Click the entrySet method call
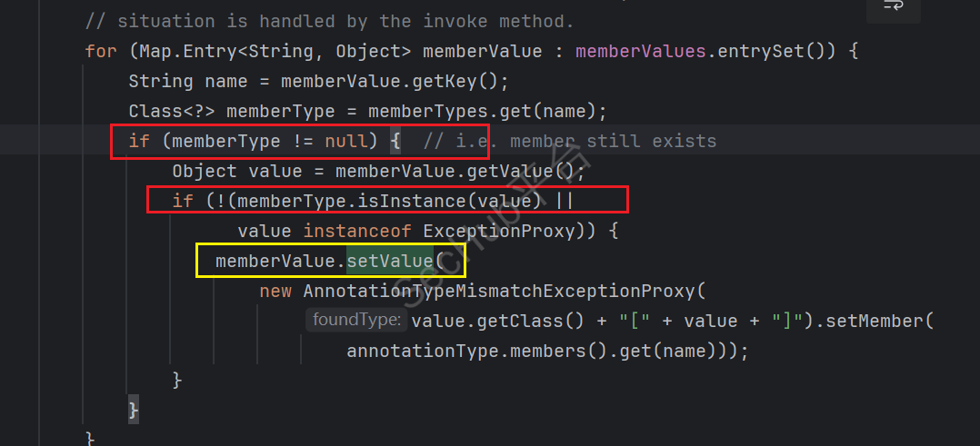980x446 pixels. [x=771, y=51]
